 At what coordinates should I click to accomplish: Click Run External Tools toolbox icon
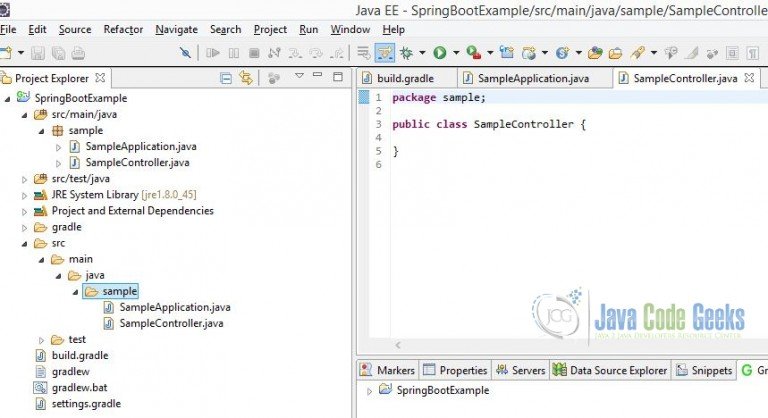[474, 52]
